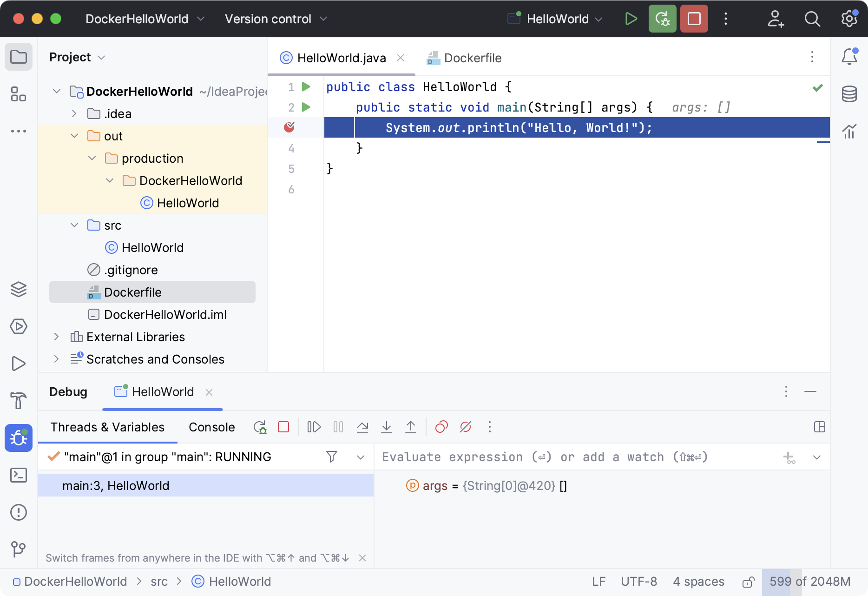Image resolution: width=868 pixels, height=596 pixels.
Task: Mute all breakpoints in debug toolbar
Action: [x=465, y=427]
